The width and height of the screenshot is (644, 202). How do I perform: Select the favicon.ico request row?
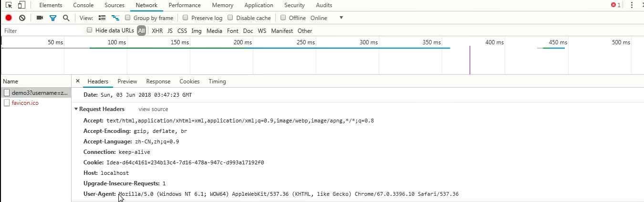(36, 103)
